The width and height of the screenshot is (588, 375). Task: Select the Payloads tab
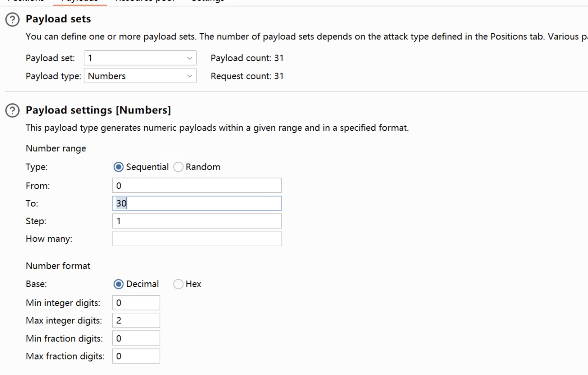[x=80, y=1]
